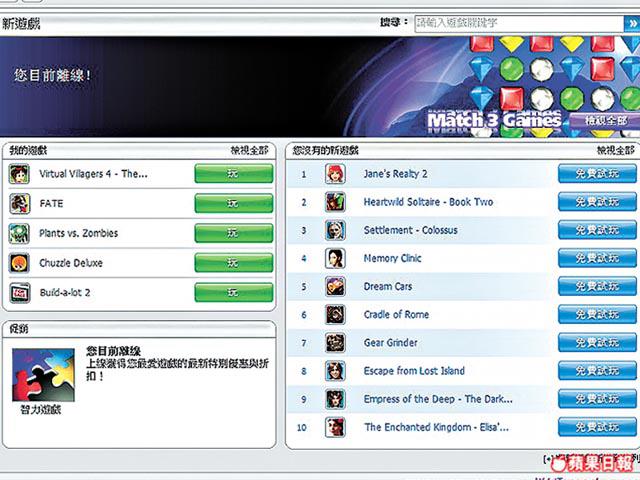640x480 pixels.
Task: Try Settlement - Colossus for free
Action: coord(597,230)
